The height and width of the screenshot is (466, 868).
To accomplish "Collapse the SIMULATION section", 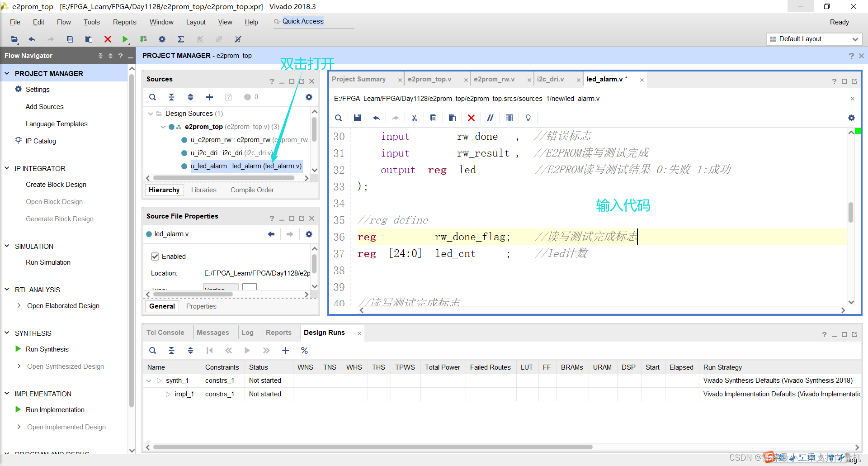I will click(x=7, y=246).
